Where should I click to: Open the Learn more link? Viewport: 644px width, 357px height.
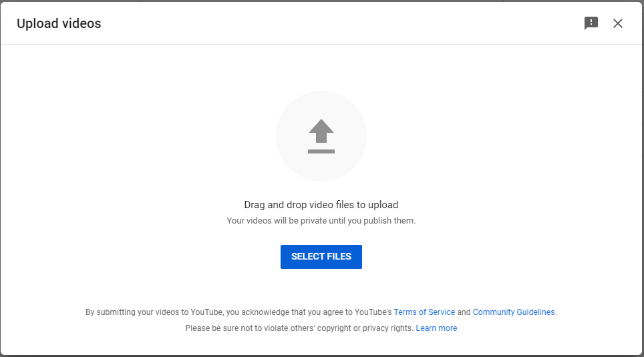coord(436,328)
